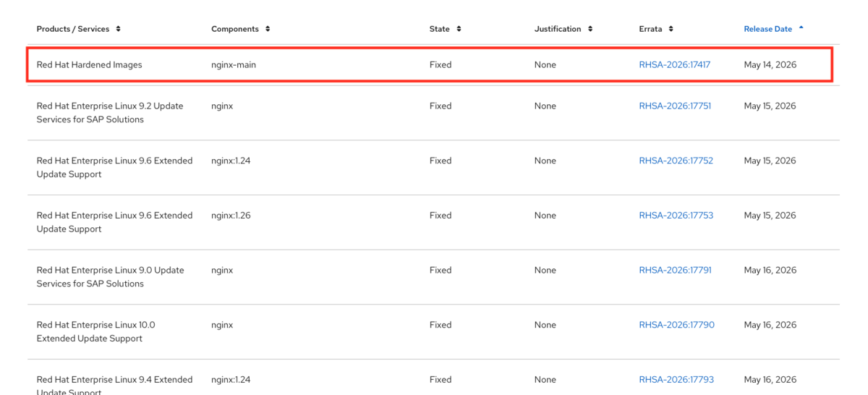This screenshot has height=395, width=868.
Task: Click the sort arrows beside Products / Services
Action: coord(118,29)
